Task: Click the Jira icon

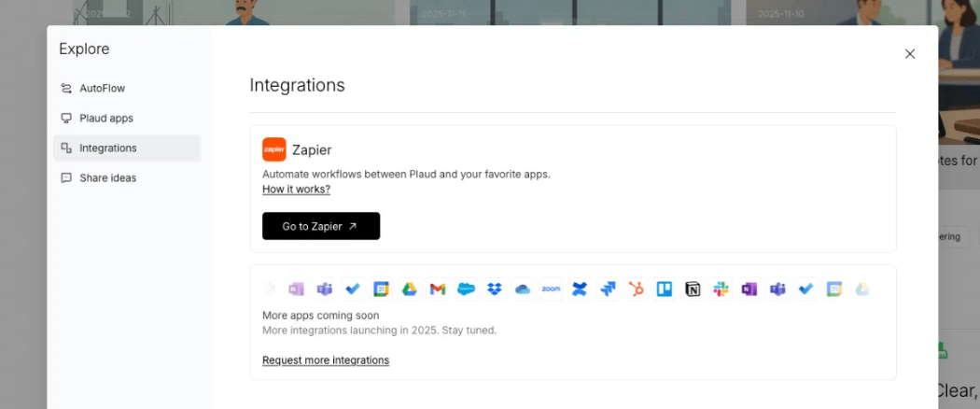Action: (x=609, y=289)
